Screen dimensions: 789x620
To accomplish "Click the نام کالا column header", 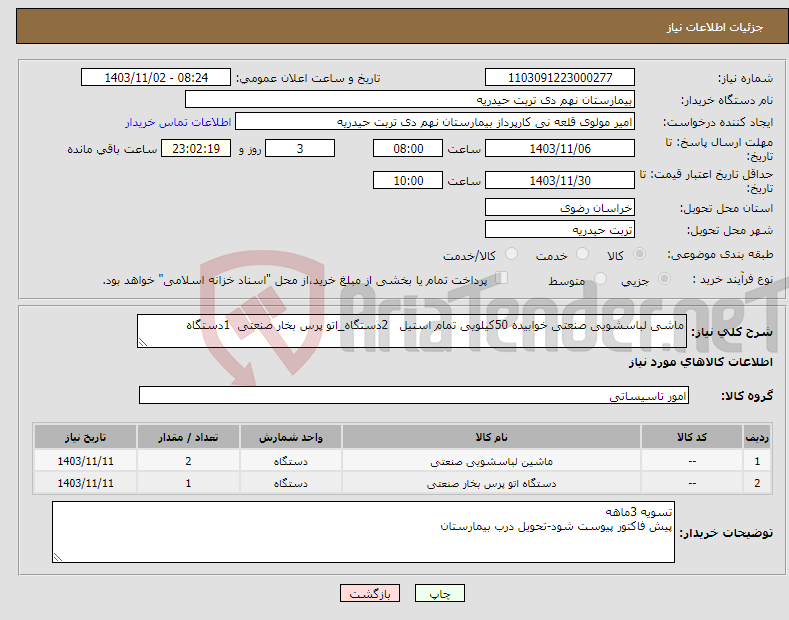I will coord(491,437).
